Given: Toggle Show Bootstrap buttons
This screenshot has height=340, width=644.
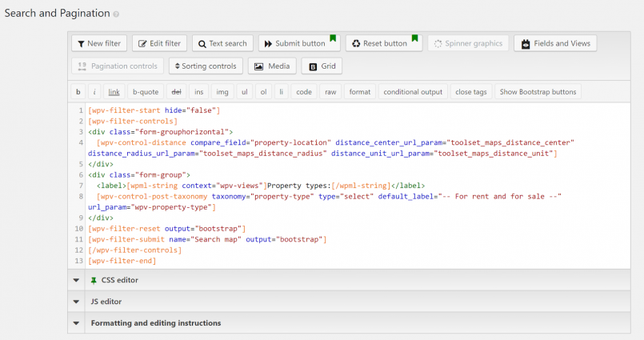Looking at the screenshot, I should coord(538,92).
